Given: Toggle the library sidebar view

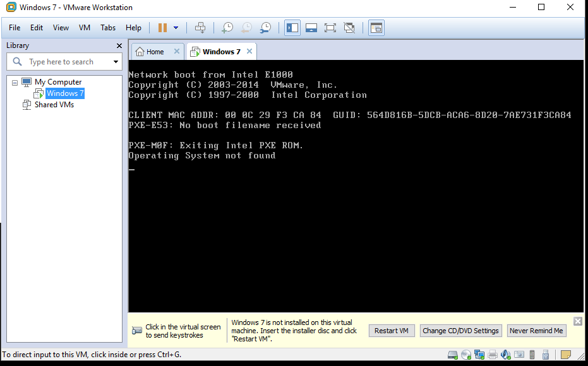Looking at the screenshot, I should [x=292, y=28].
